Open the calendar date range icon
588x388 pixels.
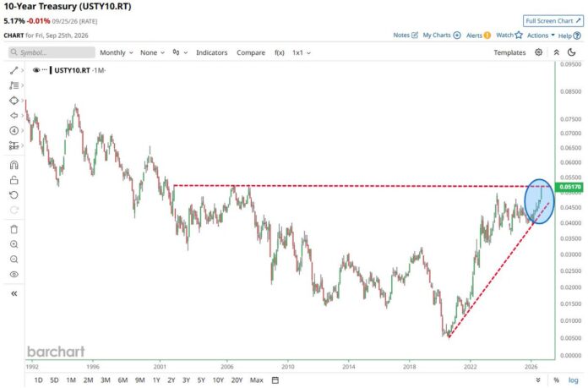[275, 380]
